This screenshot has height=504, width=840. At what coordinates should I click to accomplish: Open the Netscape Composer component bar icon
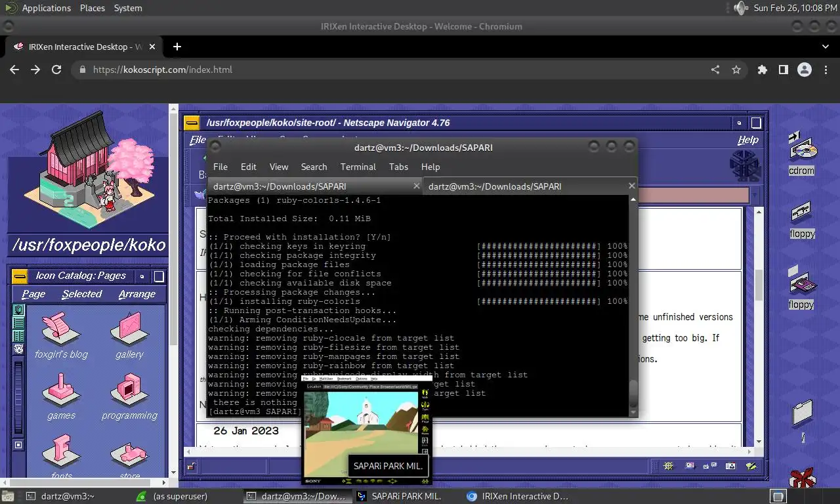click(751, 466)
